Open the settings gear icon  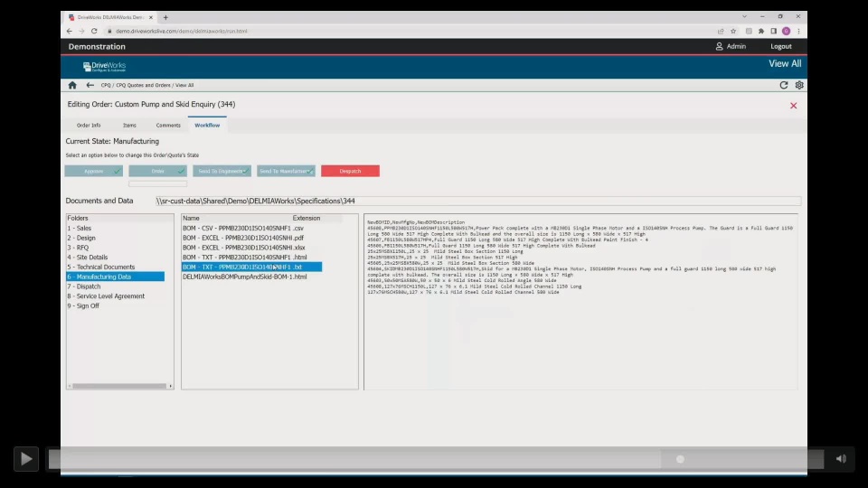(798, 85)
